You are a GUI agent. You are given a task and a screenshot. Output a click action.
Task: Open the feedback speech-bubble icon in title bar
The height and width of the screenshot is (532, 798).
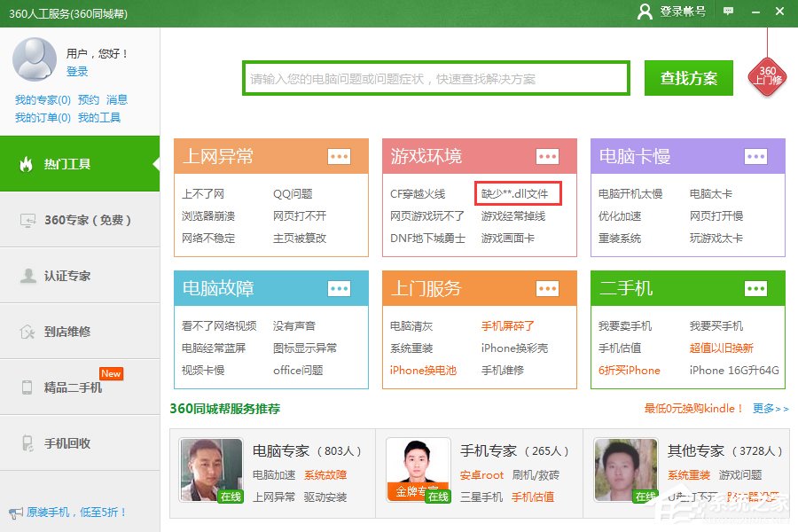pos(728,12)
